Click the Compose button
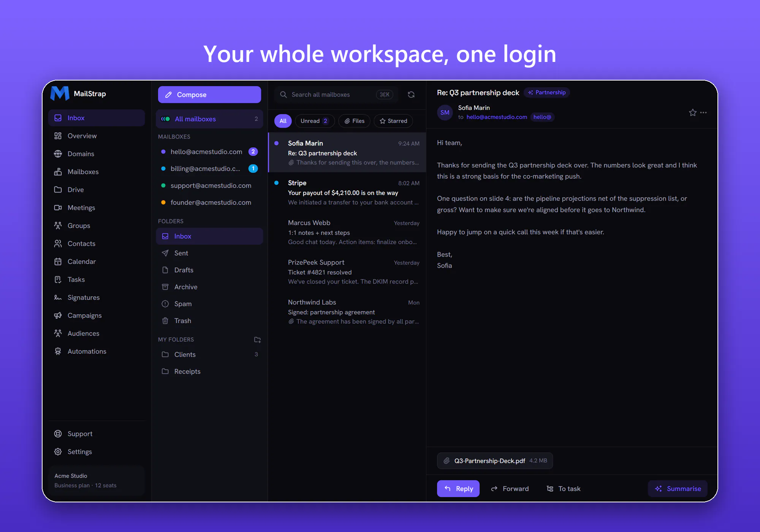This screenshot has height=532, width=760. [x=209, y=95]
